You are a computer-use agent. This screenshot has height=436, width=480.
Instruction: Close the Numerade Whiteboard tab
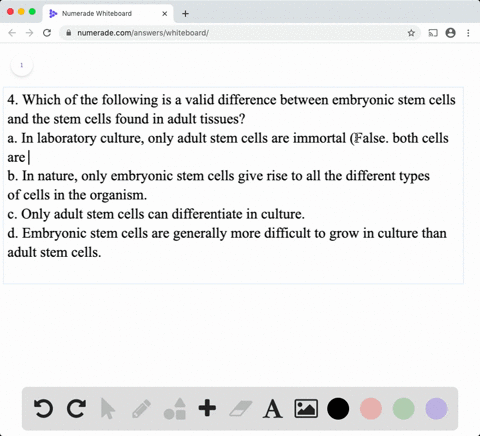tap(165, 14)
